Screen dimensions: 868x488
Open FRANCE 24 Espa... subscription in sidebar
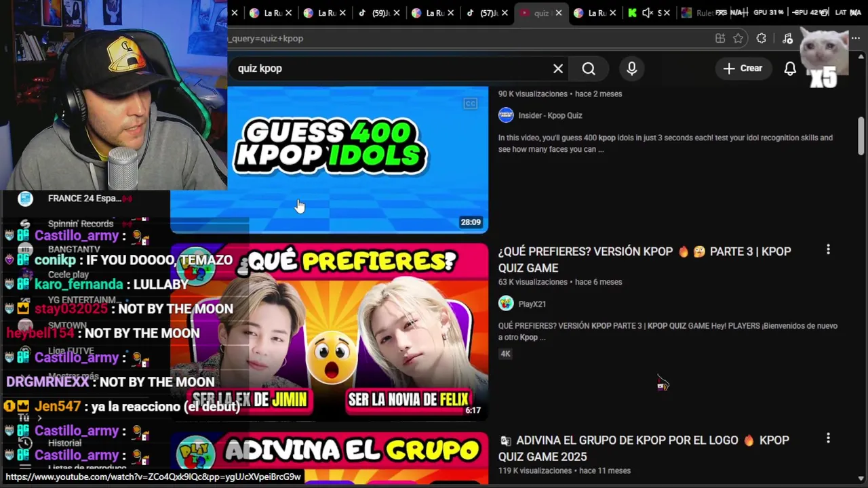(85, 199)
